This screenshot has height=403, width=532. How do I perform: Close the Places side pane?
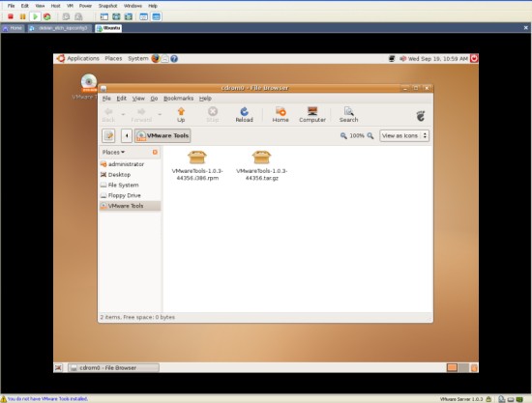[155, 152]
